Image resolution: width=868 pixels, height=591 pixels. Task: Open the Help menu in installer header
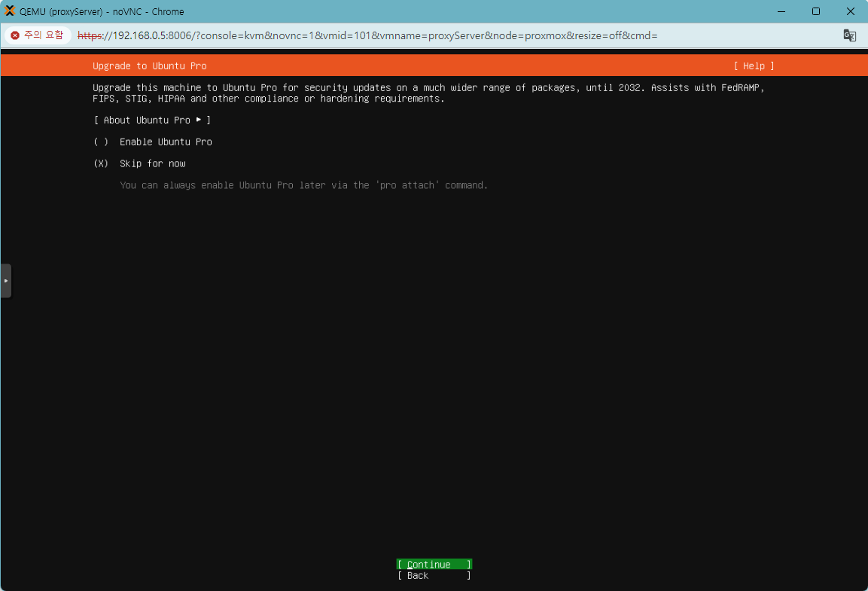pyautogui.click(x=754, y=65)
